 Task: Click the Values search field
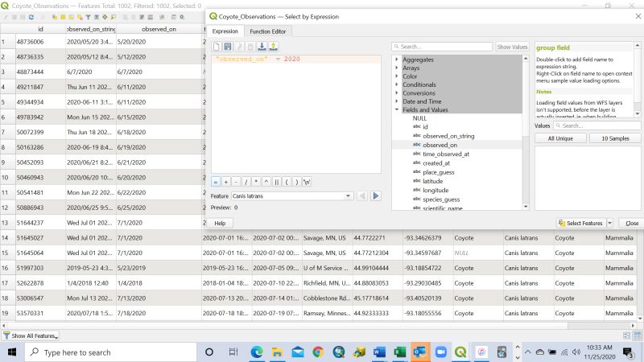[597, 125]
